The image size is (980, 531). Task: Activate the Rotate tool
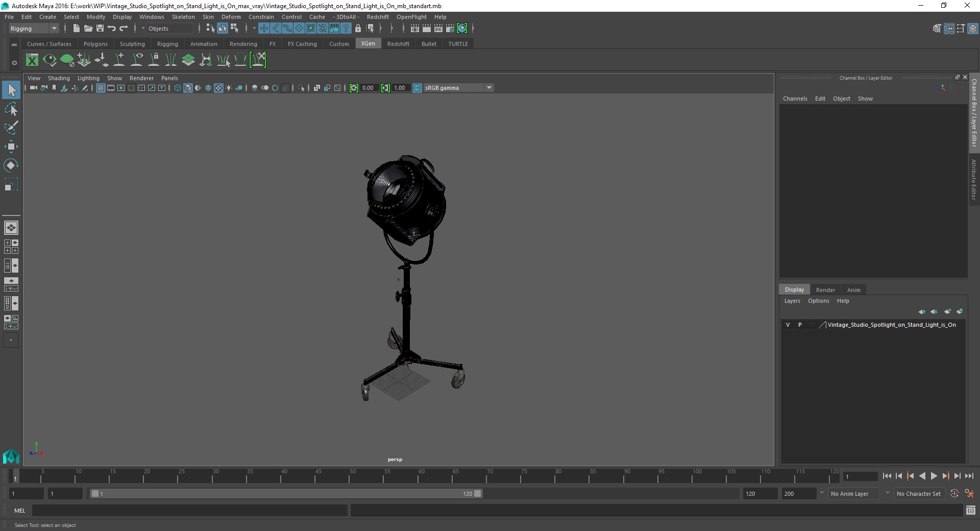click(11, 165)
